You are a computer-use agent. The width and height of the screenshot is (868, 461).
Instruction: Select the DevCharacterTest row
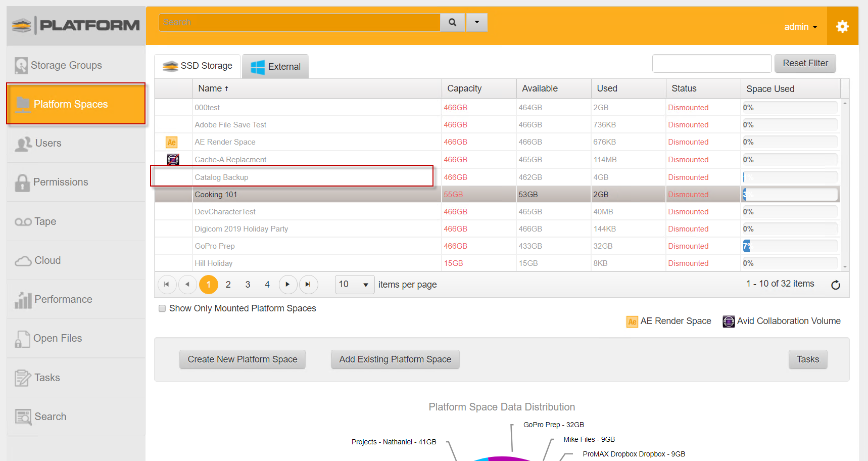point(497,212)
